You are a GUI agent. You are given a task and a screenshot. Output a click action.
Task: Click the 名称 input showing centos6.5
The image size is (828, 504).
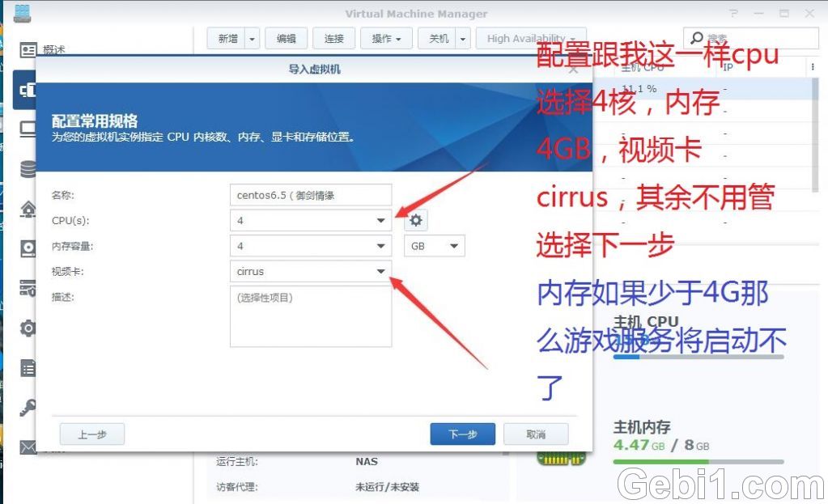[310, 194]
